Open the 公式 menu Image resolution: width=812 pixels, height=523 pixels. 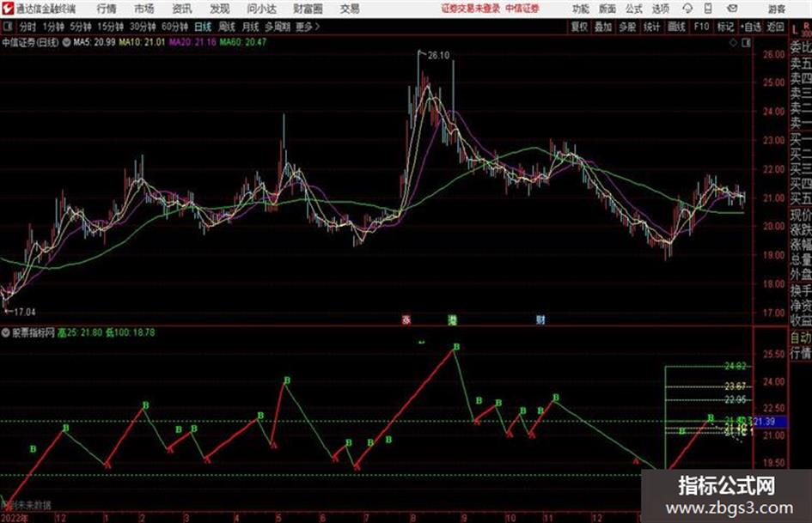pyautogui.click(x=634, y=9)
